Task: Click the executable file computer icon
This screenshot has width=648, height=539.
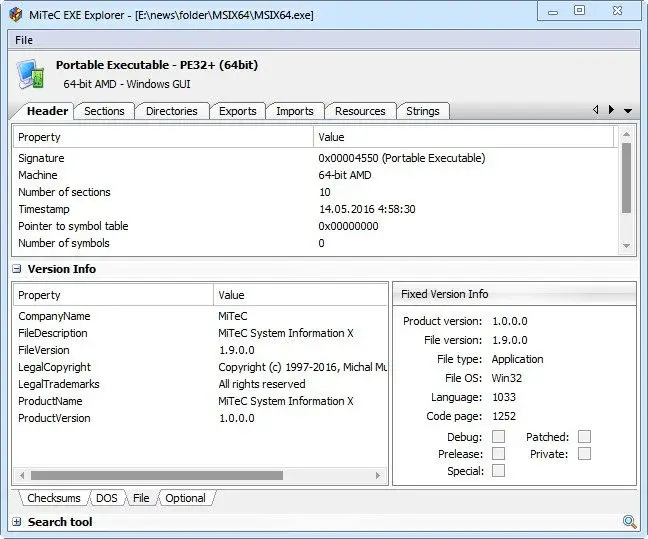Action: click(x=31, y=74)
